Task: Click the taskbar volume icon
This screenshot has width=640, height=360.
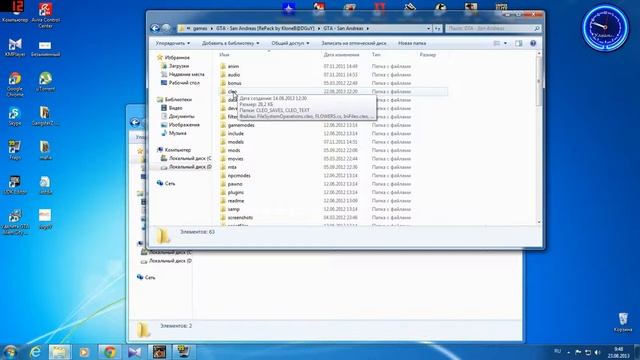Action: click(597, 352)
